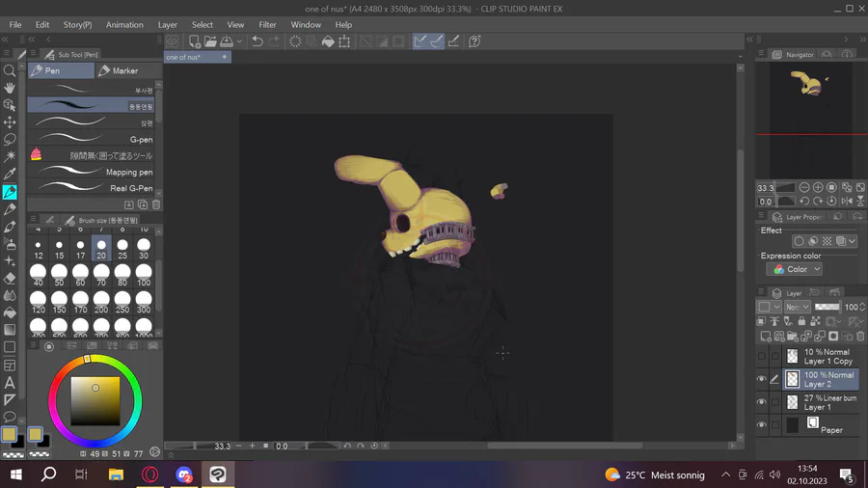Screen dimensions: 868x488
Task: Select the active Pen tool in toolbar
Action: pyautogui.click(x=10, y=191)
